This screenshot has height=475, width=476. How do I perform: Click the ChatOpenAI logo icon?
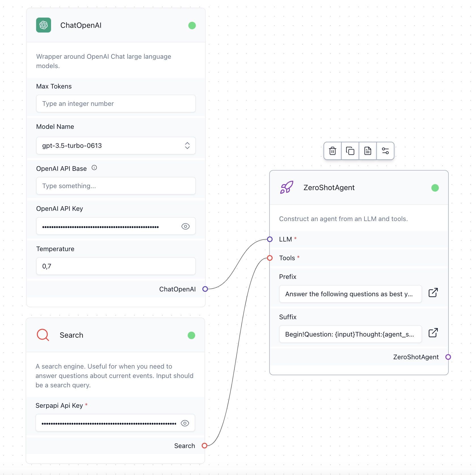coord(43,25)
